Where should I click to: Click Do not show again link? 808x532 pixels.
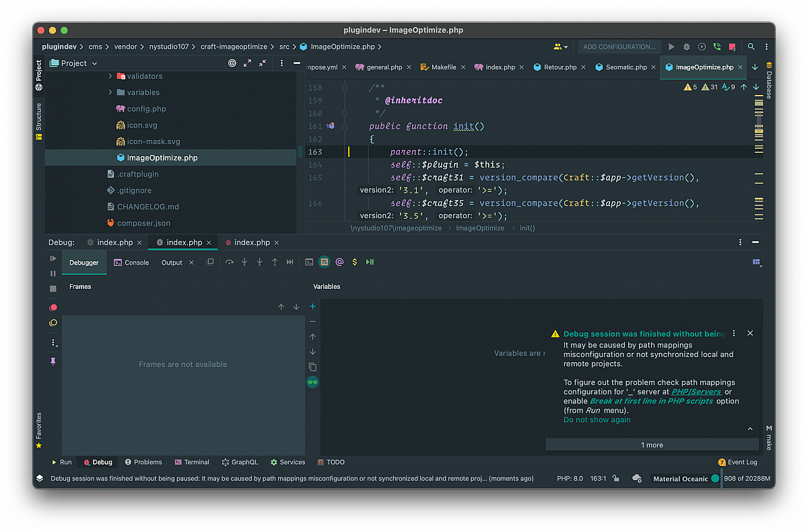click(x=597, y=420)
